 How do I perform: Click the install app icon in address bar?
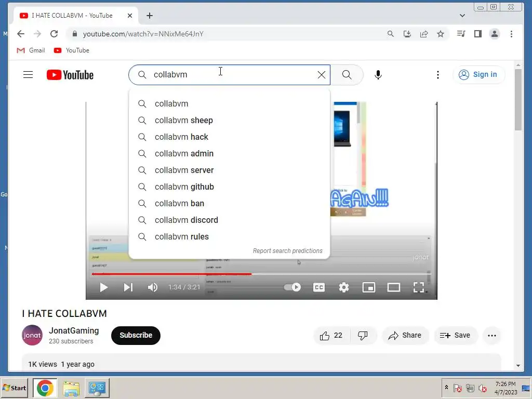407,34
